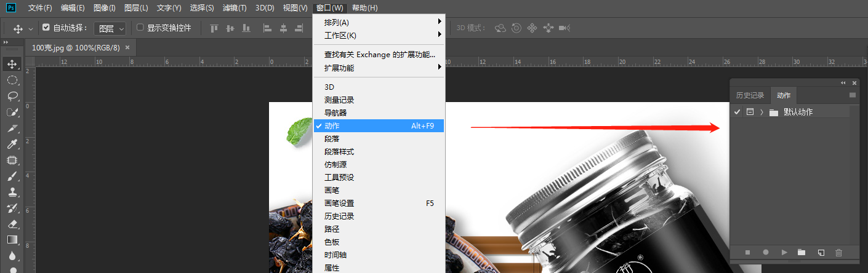Open the Actions panel flyout menu

click(x=853, y=95)
